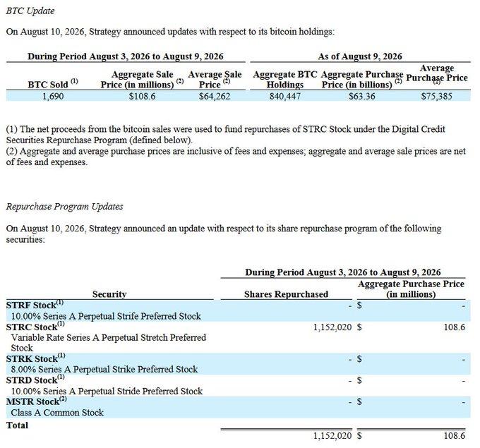Click '8.00% Series A Perpetual Strike Preferred Stock'
Screen dimensions: 480x448
[104, 370]
